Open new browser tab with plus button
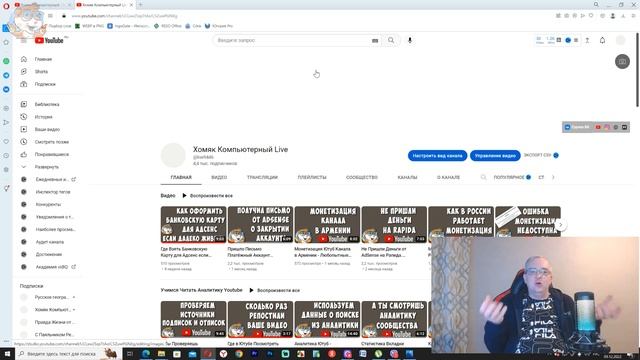This screenshot has height=360, width=640. [140, 4]
